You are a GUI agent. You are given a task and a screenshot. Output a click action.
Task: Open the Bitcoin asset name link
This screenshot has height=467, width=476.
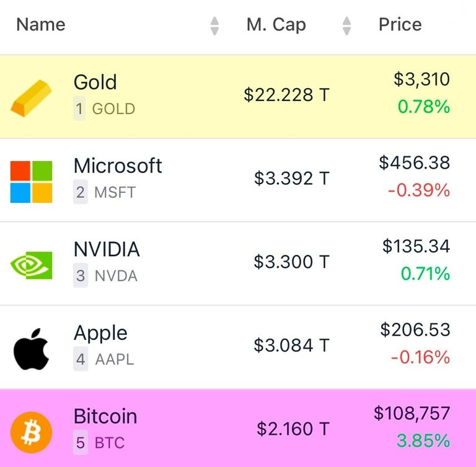coord(105,416)
